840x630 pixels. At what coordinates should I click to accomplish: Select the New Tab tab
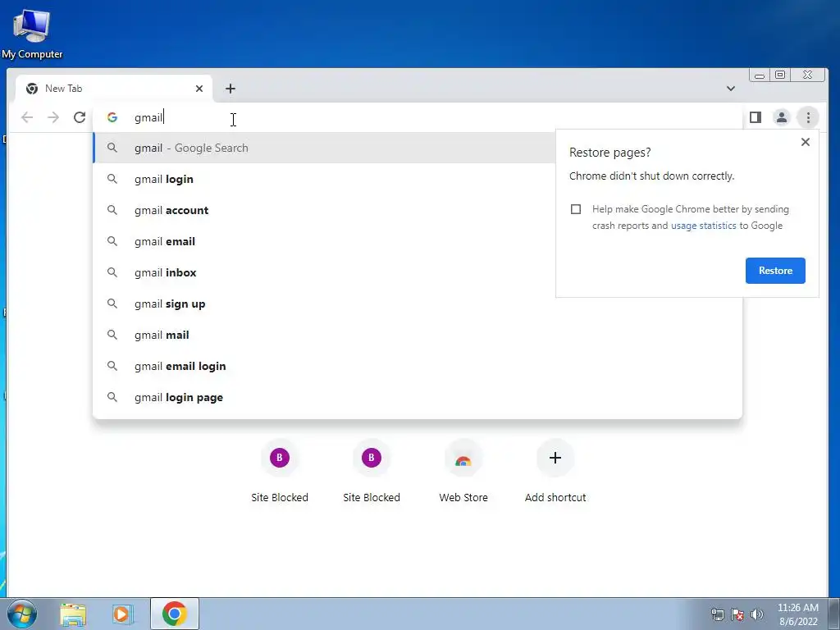(x=113, y=89)
